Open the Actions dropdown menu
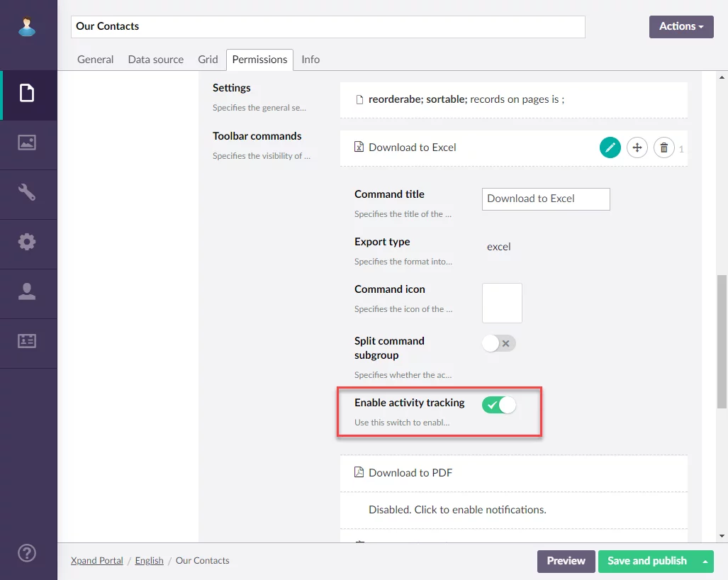The image size is (728, 580). click(681, 26)
